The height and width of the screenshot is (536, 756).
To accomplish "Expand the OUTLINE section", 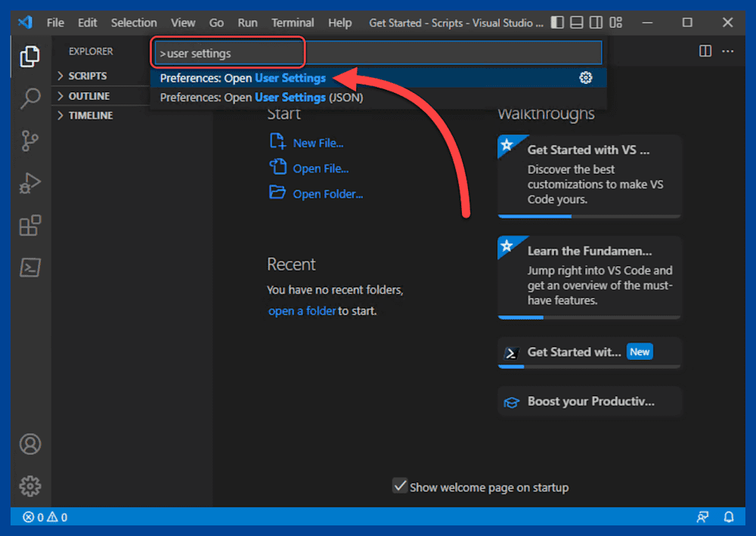I will 85,95.
